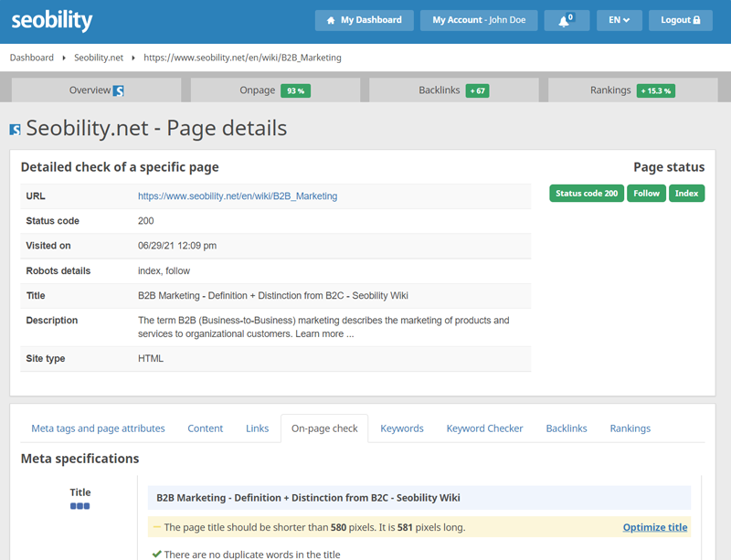This screenshot has width=731, height=560.
Task: Open the Keyword Checker tab
Action: (484, 428)
